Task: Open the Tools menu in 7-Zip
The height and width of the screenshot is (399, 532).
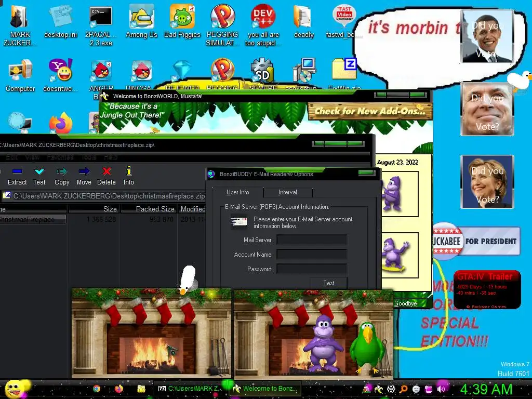Action: click(x=88, y=157)
